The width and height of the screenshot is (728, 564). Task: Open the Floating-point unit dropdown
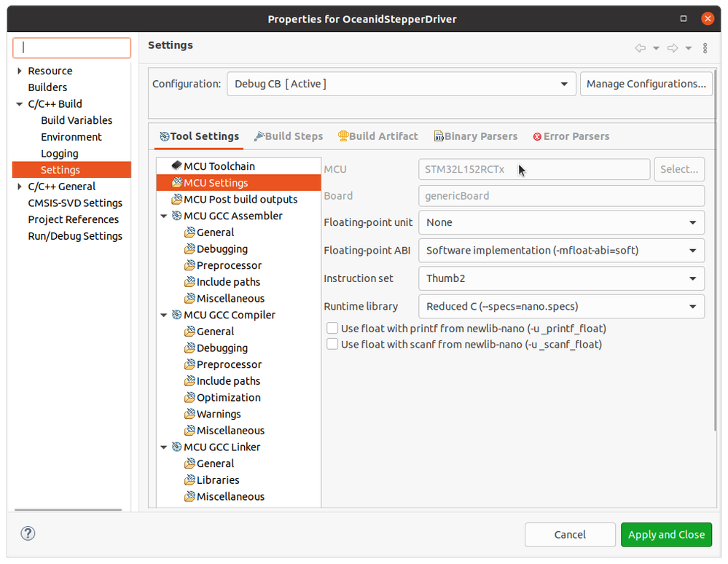(x=561, y=222)
